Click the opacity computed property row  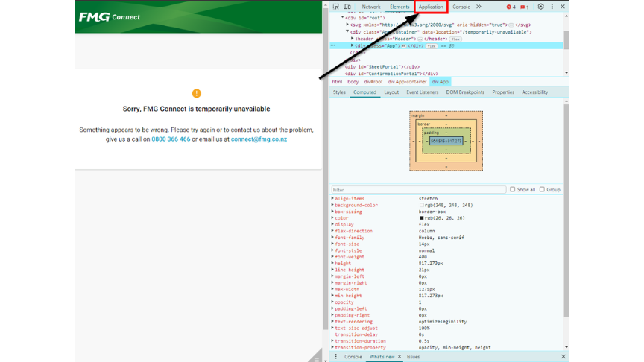447,302
